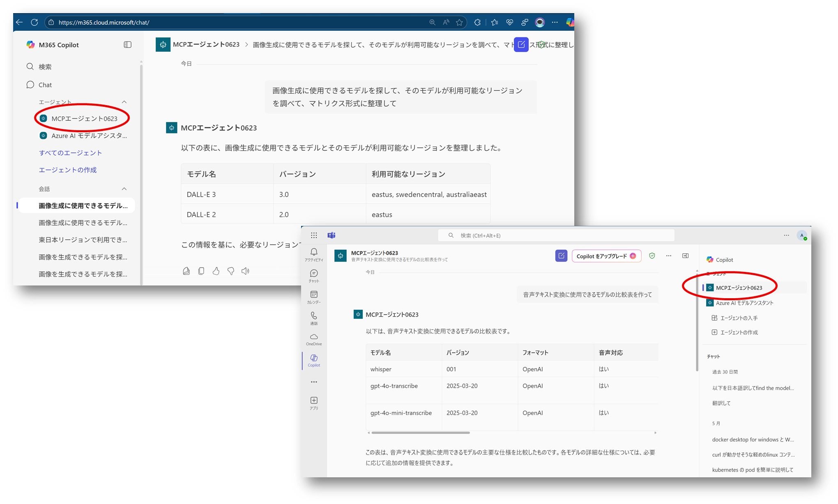This screenshot has height=504, width=838.
Task: Open browser extensions puzzle icon
Action: coord(477,22)
